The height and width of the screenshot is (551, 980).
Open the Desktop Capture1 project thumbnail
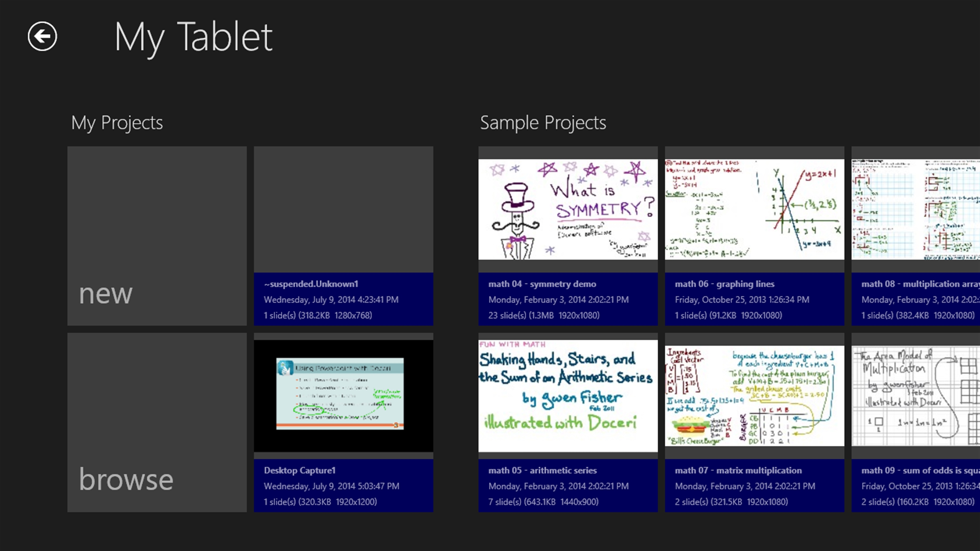343,396
